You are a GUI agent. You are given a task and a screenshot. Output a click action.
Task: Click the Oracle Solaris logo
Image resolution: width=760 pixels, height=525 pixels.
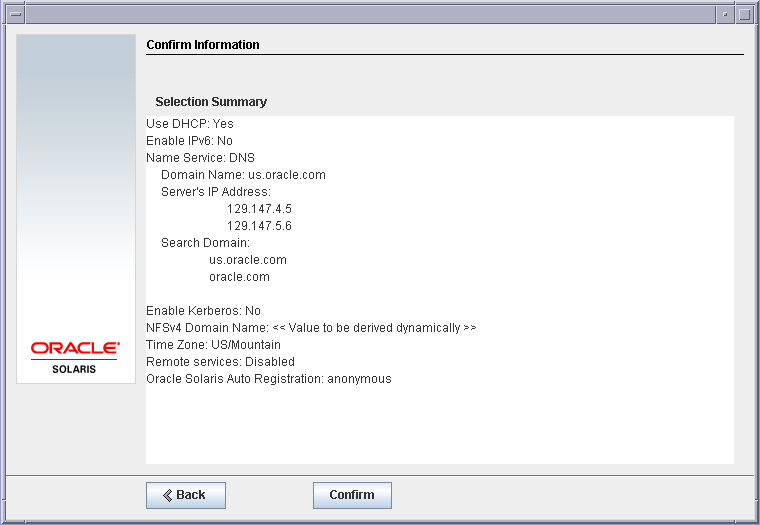coord(75,358)
